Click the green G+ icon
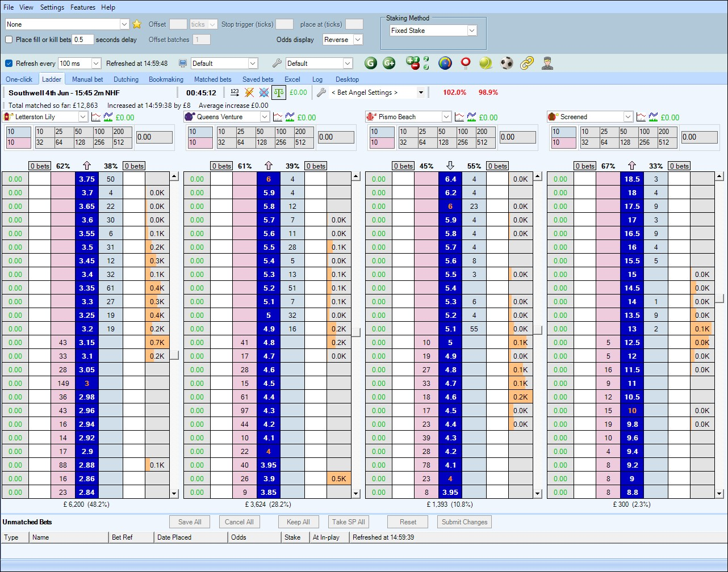Viewport: 728px width, 572px height. point(389,63)
